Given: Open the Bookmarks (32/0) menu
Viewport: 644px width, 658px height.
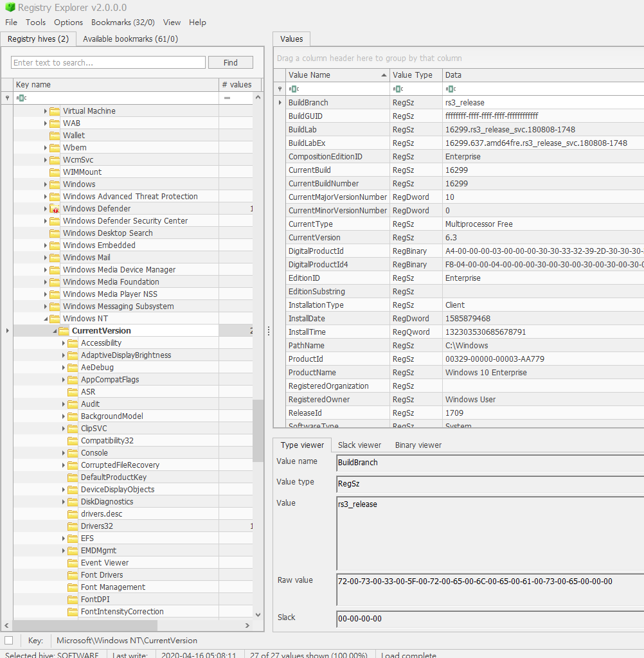Looking at the screenshot, I should (123, 22).
